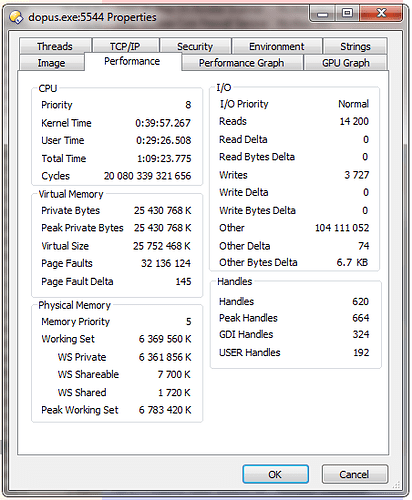Click the User Time value 0:29:26.508

[x=164, y=140]
